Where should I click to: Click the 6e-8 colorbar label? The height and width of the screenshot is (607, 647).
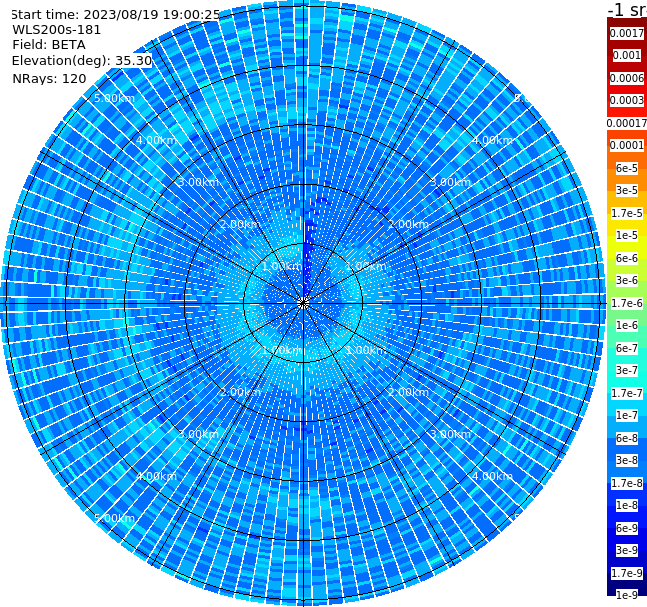click(x=627, y=438)
